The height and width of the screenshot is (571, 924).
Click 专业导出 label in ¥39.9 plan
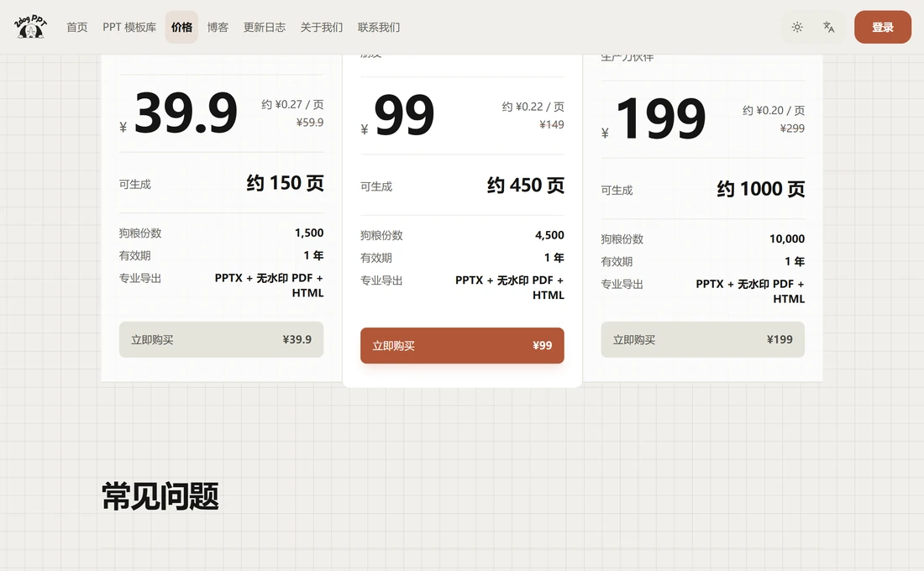[x=140, y=278]
